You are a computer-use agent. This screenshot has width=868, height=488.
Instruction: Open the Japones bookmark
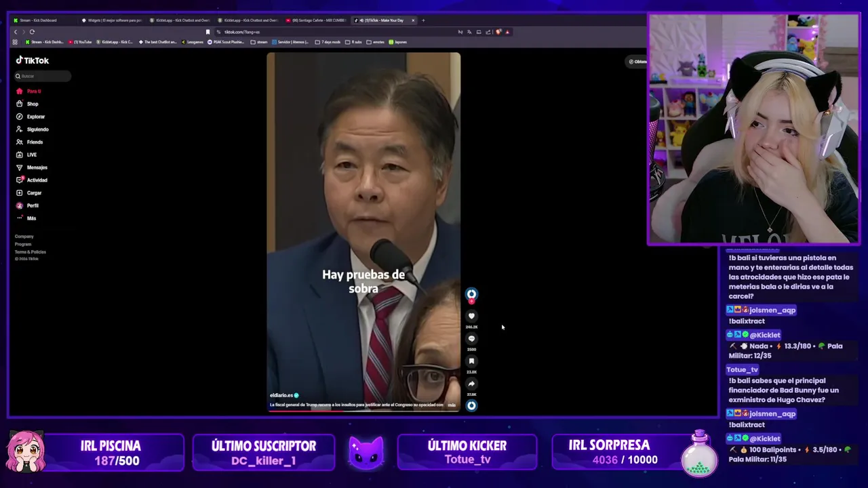398,42
